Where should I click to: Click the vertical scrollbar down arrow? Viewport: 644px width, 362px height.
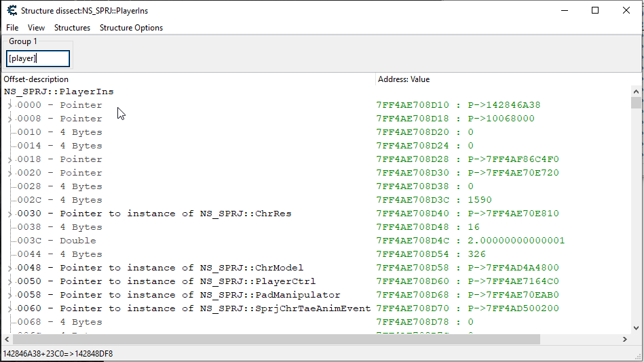click(x=636, y=328)
